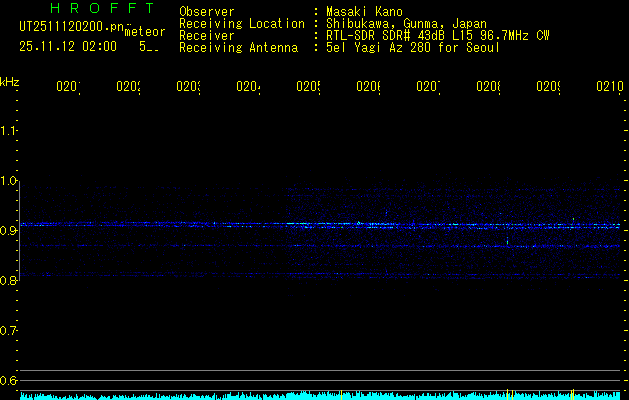Click the 0210 time marker

[x=608, y=87]
